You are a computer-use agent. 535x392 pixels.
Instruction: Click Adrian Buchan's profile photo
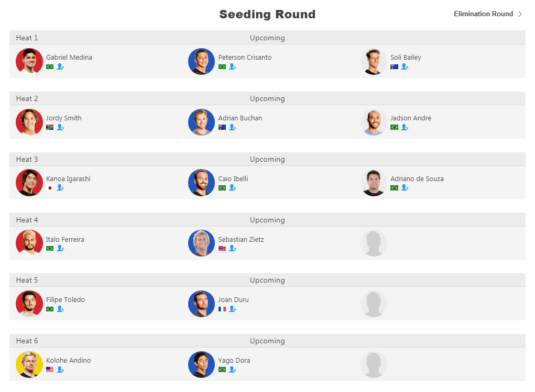tap(201, 122)
